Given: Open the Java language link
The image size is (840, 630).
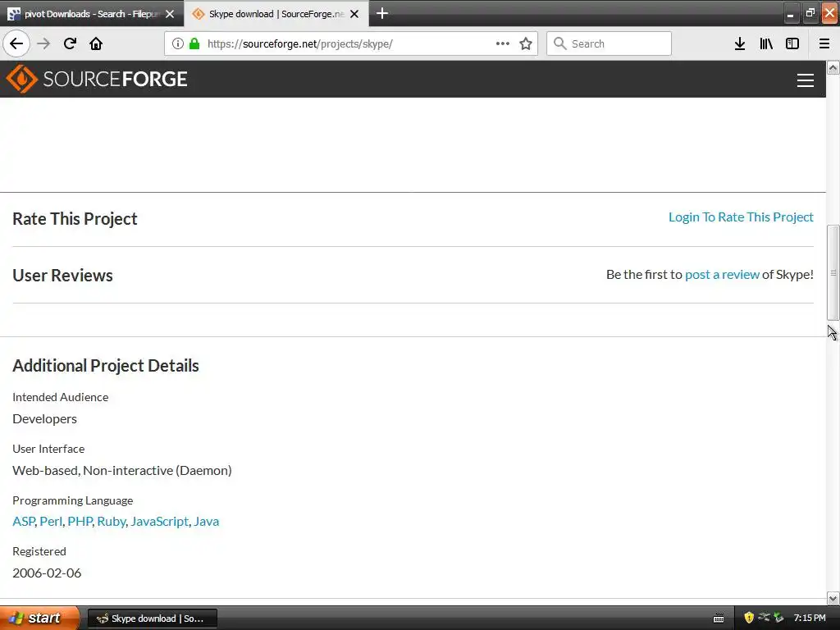Looking at the screenshot, I should pos(206,521).
